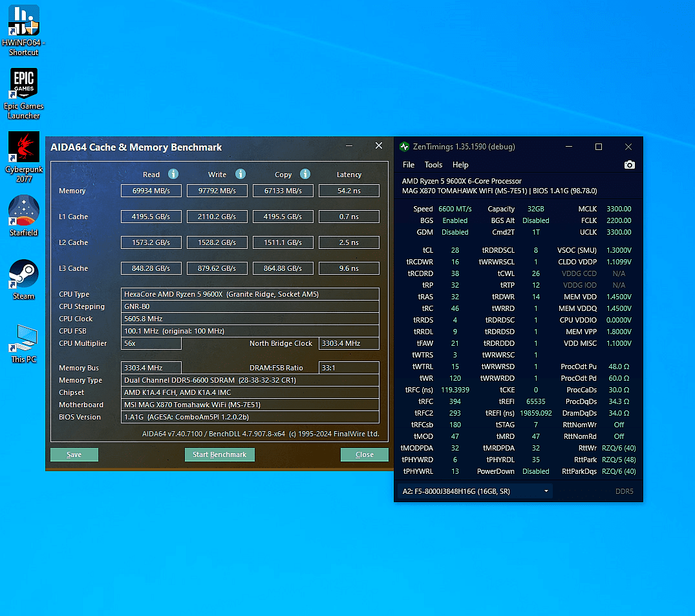695x616 pixels.
Task: Click VSOC (SMU) value 1.3000V
Action: pos(619,250)
